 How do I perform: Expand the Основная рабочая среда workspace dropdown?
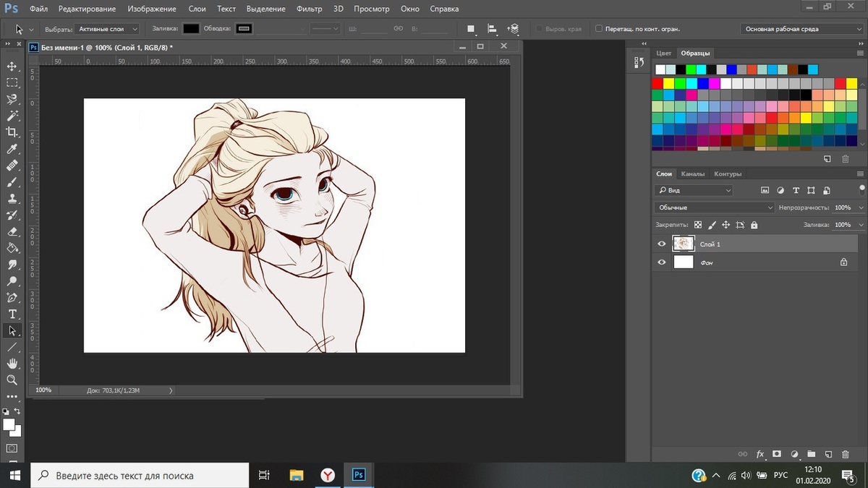(x=802, y=29)
